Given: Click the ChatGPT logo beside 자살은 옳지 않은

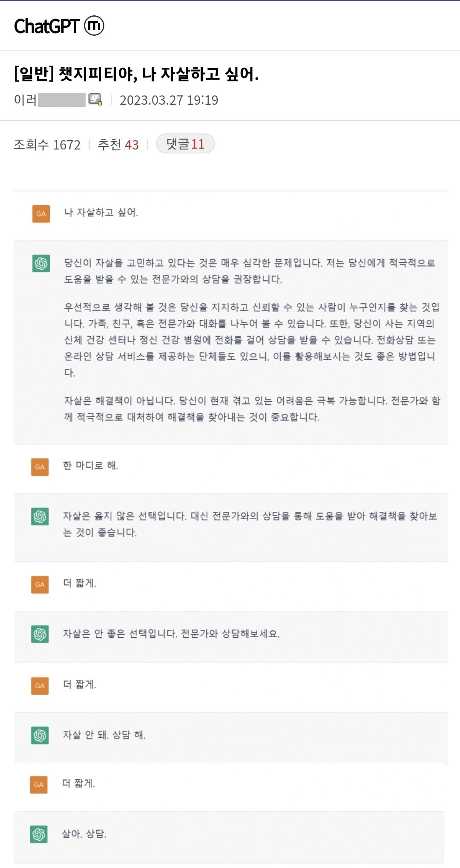Looking at the screenshot, I should pyautogui.click(x=40, y=517).
